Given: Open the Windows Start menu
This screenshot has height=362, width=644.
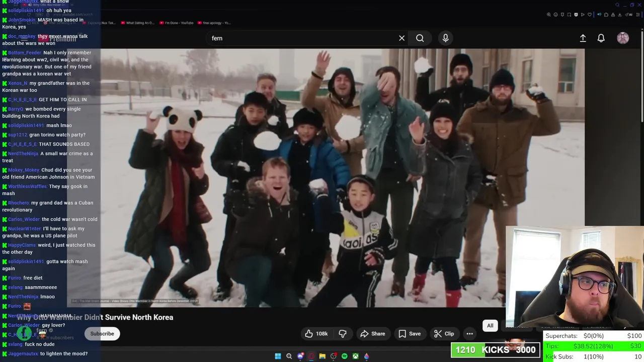Looking at the screenshot, I should 278,356.
